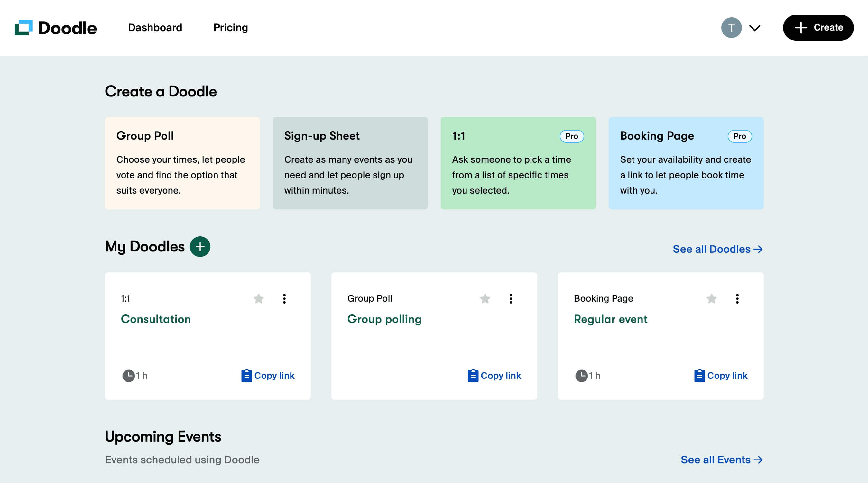The image size is (868, 483).
Task: Click the 'Create a Doodle' heading
Action: pyautogui.click(x=161, y=91)
